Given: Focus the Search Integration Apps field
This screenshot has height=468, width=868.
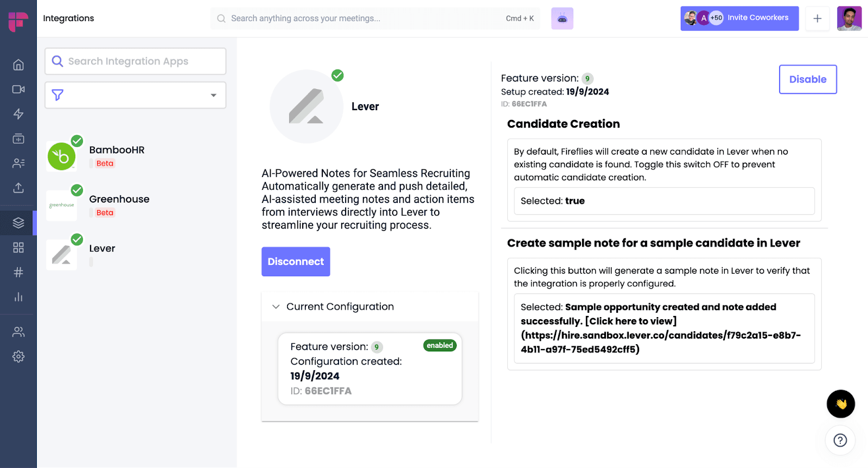Looking at the screenshot, I should tap(135, 61).
